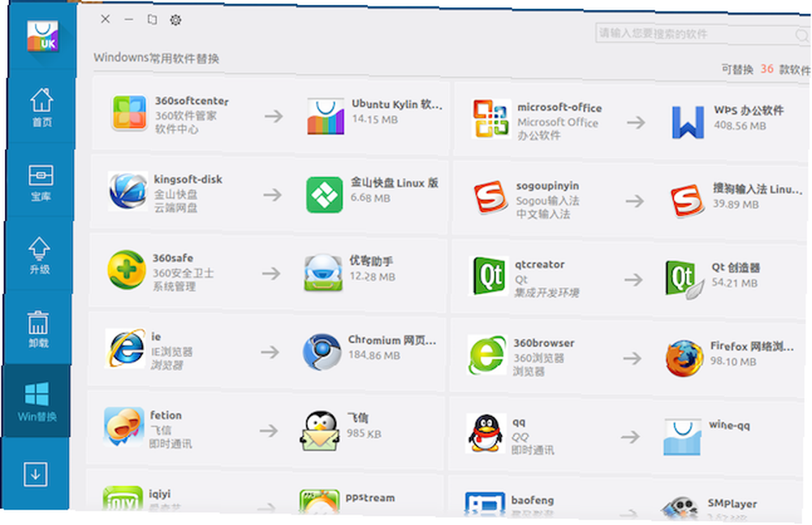Select the 金山快盘 Linux 版 green icon
Viewport: 812px width, 525px height.
click(x=324, y=195)
